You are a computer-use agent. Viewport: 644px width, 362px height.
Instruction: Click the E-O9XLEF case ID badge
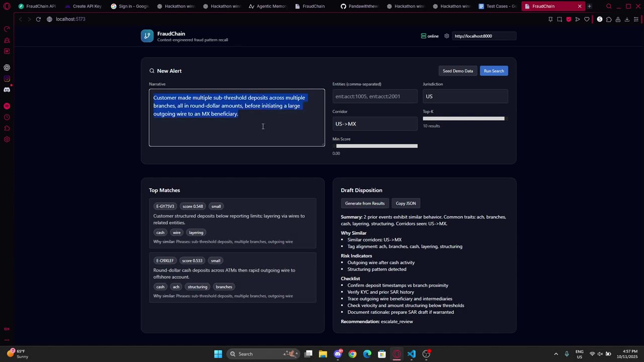tap(165, 260)
